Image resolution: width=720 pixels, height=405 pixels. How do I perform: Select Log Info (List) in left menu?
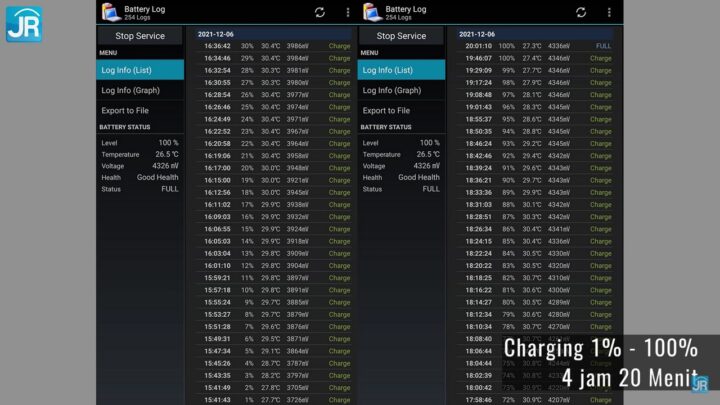pos(140,70)
